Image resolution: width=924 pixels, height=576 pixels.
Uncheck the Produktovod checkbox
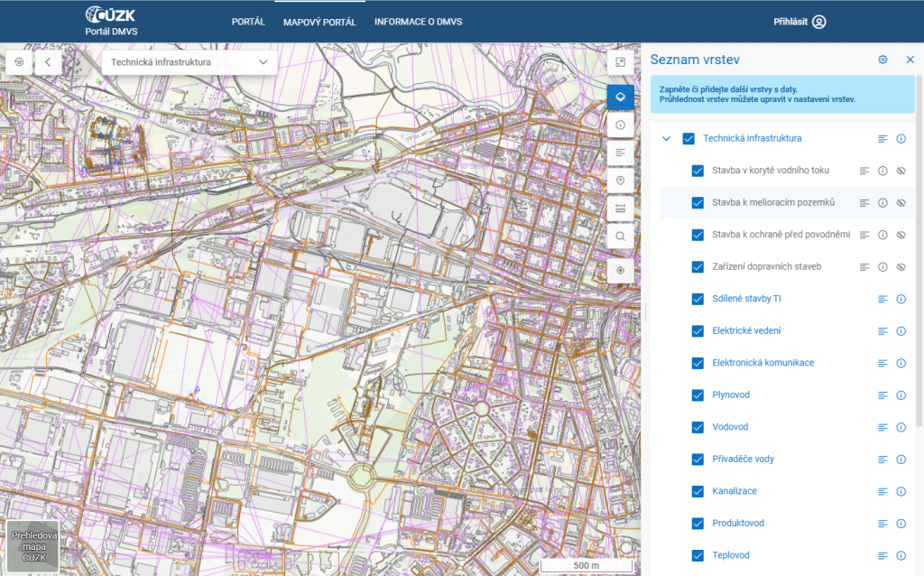[x=698, y=524]
